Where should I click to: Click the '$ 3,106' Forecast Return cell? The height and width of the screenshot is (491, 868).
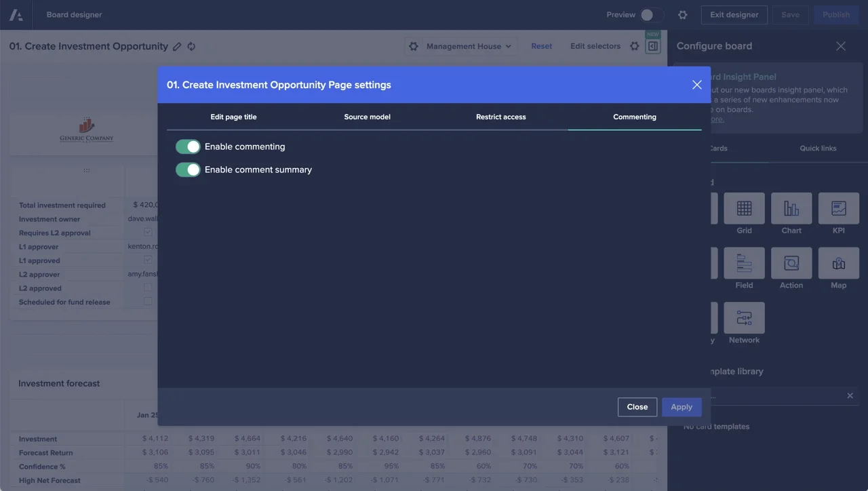155,453
